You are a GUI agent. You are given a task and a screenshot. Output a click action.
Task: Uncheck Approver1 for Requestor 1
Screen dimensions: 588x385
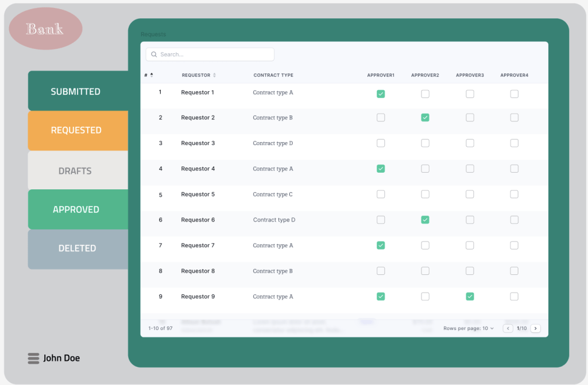[381, 94]
